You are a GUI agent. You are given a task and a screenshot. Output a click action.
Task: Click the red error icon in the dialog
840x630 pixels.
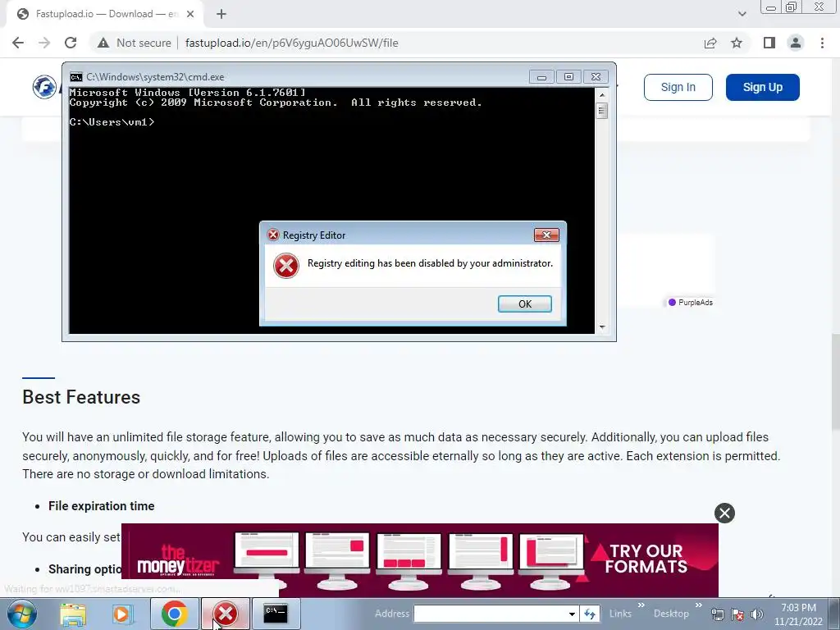[286, 265]
